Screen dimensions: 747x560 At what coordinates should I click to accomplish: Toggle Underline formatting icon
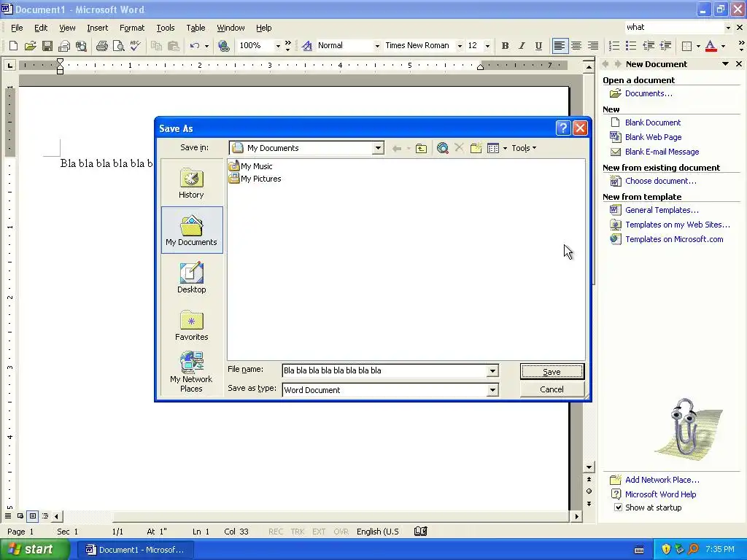(538, 46)
